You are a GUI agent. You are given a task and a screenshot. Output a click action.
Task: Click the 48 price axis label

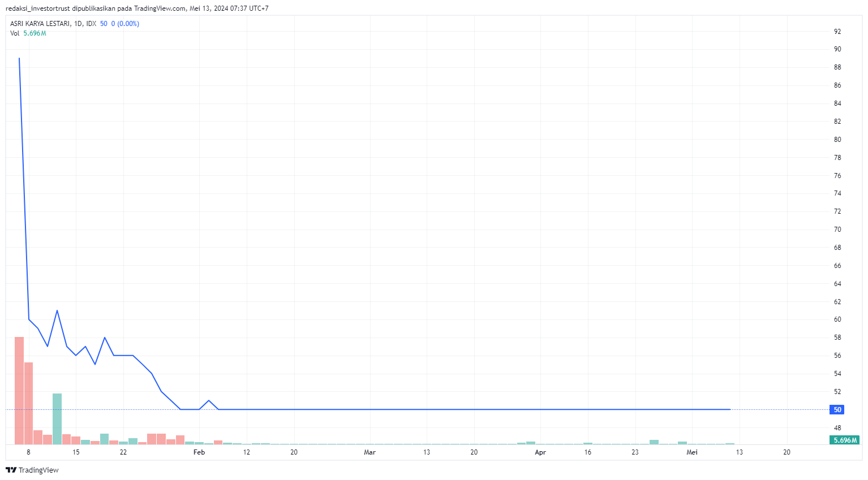pos(837,428)
